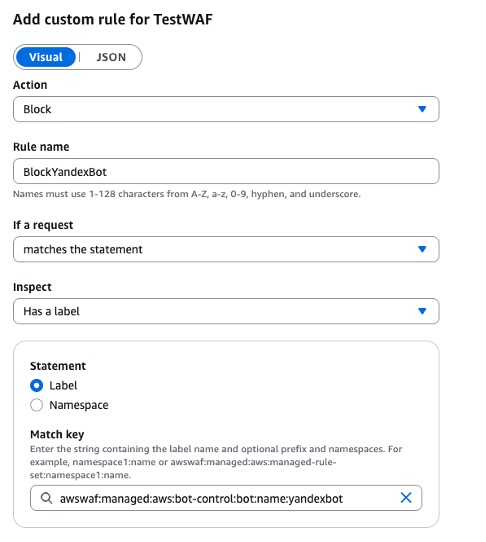
Task: Click the magnifier icon in Match key field
Action: point(46,498)
